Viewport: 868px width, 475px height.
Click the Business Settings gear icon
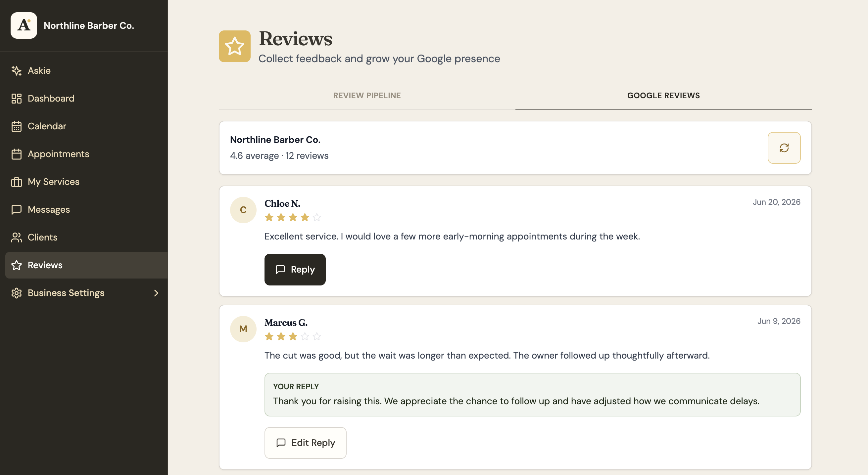(16, 293)
